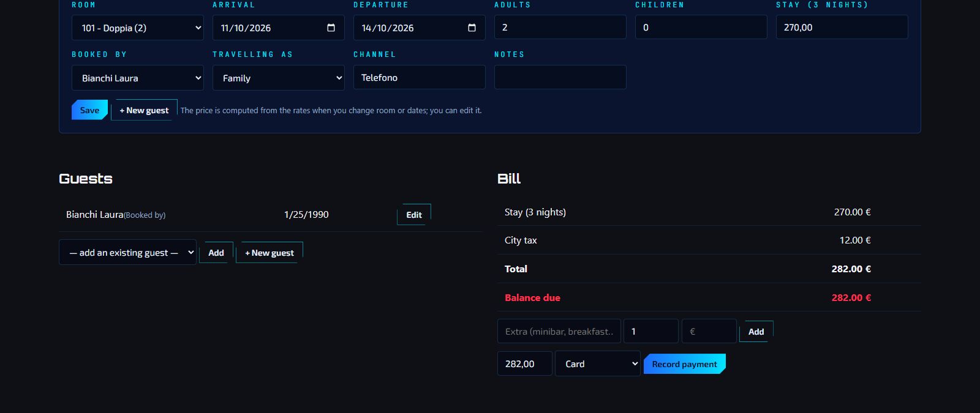Open the Booked By dropdown with Bianchi Laura
Screen dimensions: 980x413
pos(138,78)
